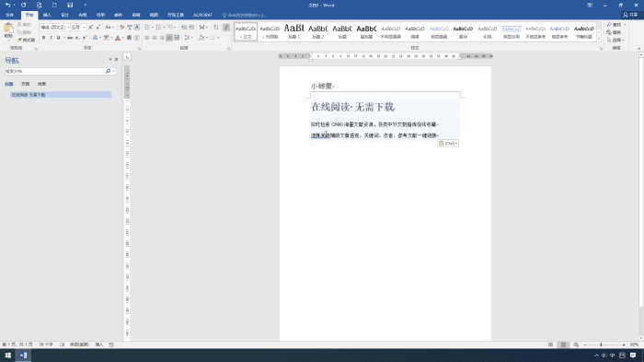Click the Enclosed Characters circle icon

(x=136, y=38)
